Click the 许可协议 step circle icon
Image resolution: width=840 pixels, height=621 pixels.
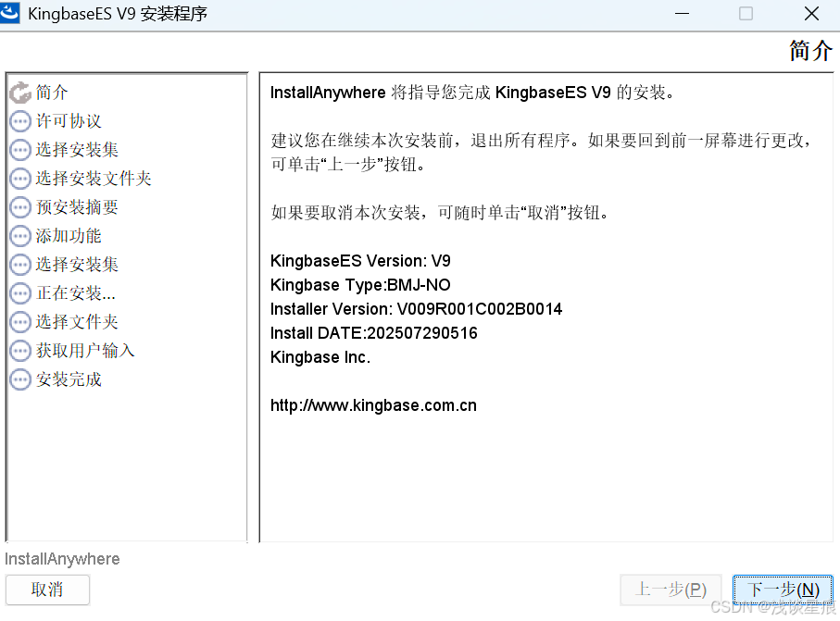tap(20, 121)
